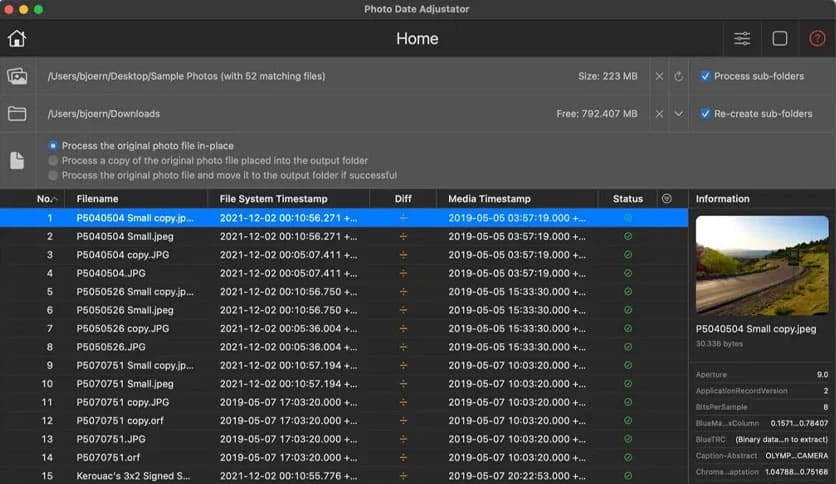836x484 pixels.
Task: Toggle Re-create sub-folders checkbox
Action: click(706, 114)
